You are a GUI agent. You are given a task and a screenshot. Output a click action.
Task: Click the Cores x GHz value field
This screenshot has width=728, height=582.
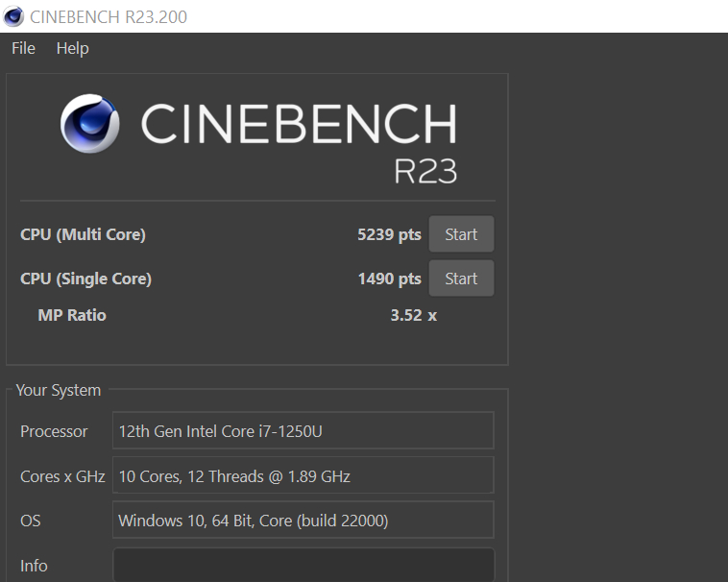pos(303,475)
